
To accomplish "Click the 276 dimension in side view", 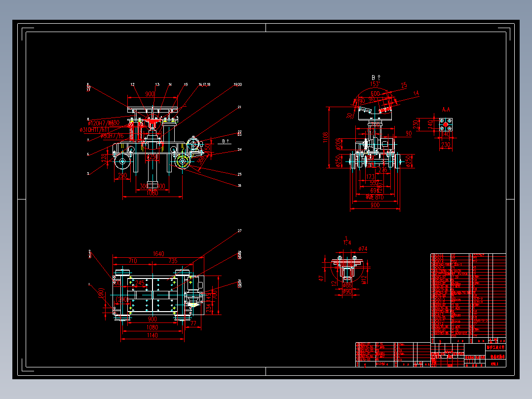I will (383, 170).
